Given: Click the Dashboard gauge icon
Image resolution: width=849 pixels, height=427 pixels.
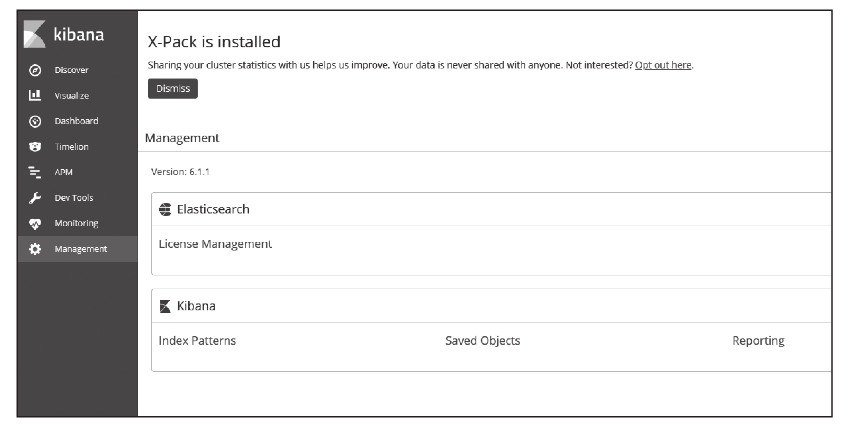Looking at the screenshot, I should (x=35, y=121).
